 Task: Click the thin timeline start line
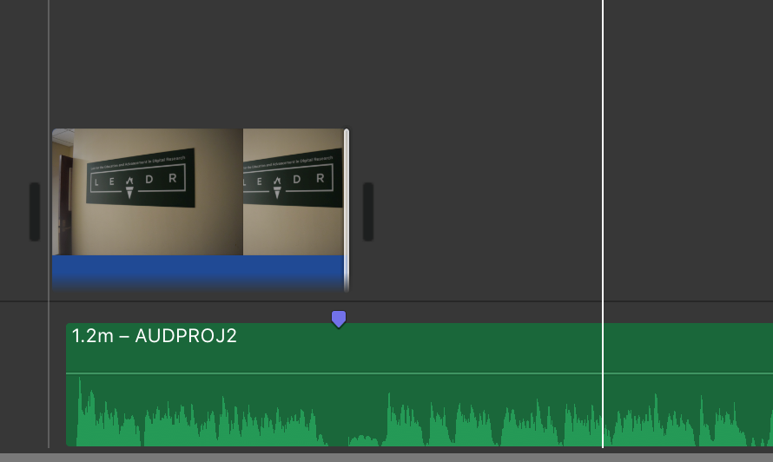coord(48,224)
